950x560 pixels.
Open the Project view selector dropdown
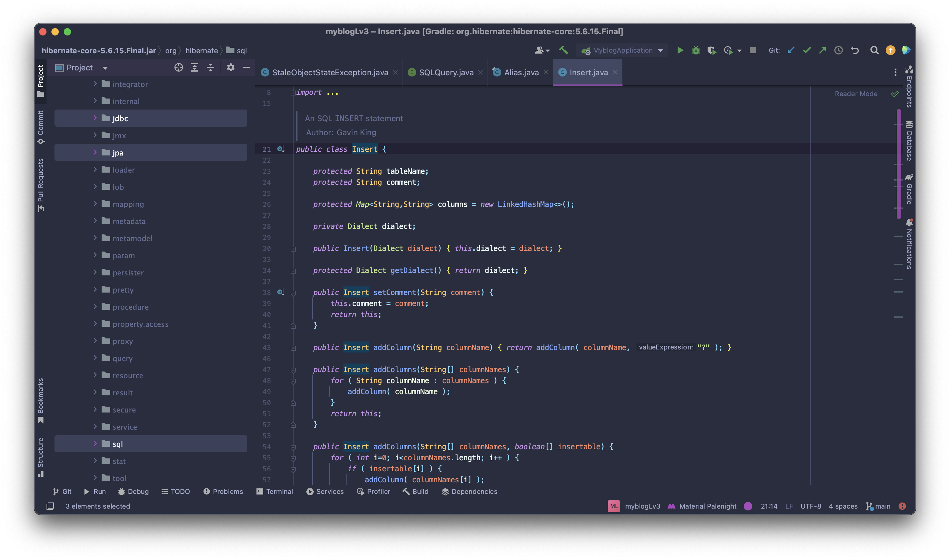[x=81, y=68]
